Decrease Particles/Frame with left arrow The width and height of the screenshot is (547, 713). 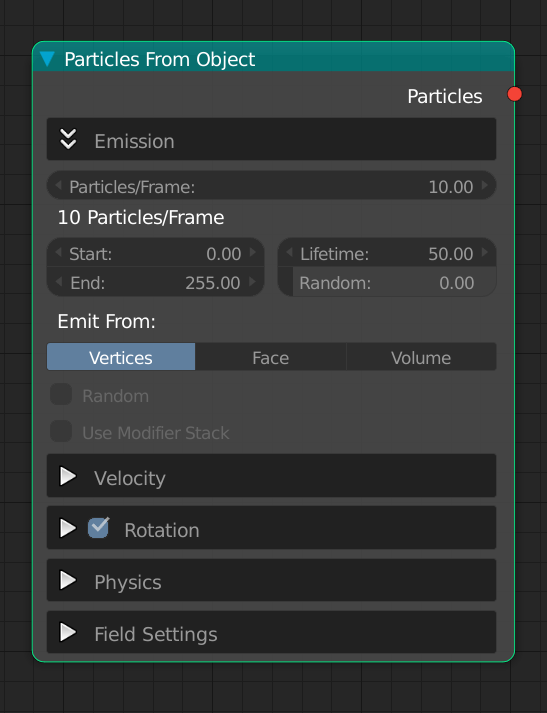point(58,186)
